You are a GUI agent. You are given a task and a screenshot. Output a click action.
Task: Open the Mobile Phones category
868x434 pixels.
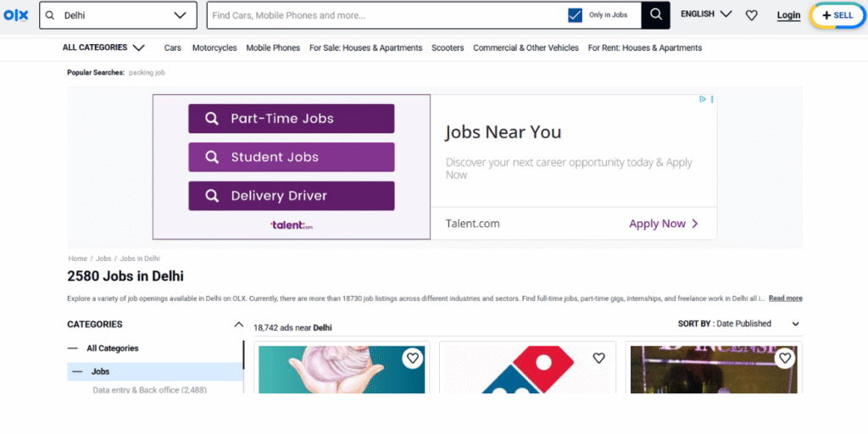tap(273, 48)
